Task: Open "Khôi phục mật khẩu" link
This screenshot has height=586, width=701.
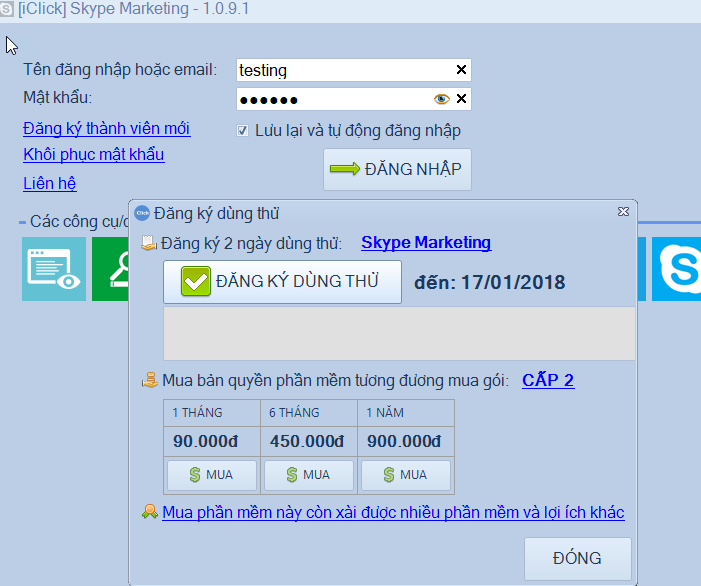Action: 94,155
